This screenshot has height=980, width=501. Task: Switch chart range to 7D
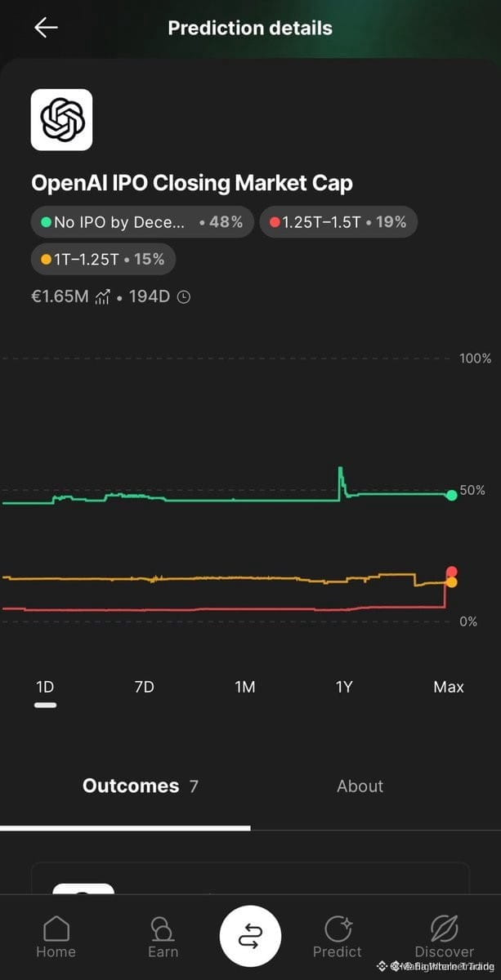pos(144,687)
